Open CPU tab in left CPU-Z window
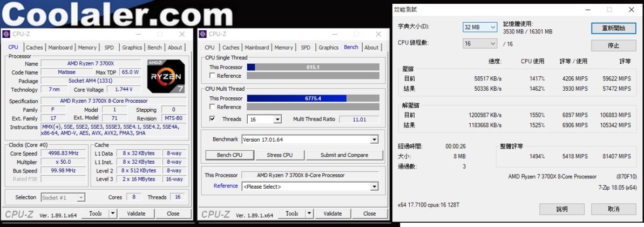 point(13,48)
